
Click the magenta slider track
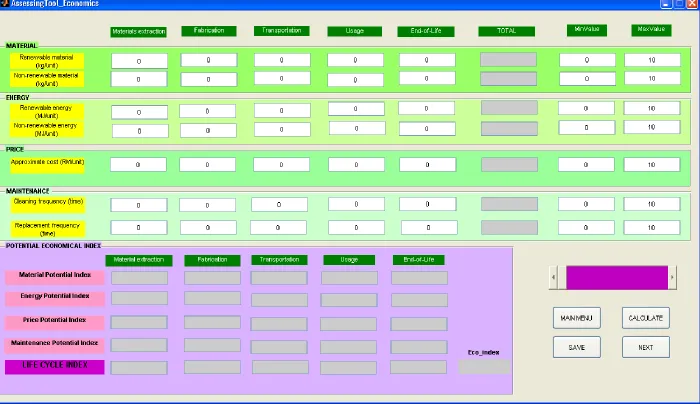[617, 277]
